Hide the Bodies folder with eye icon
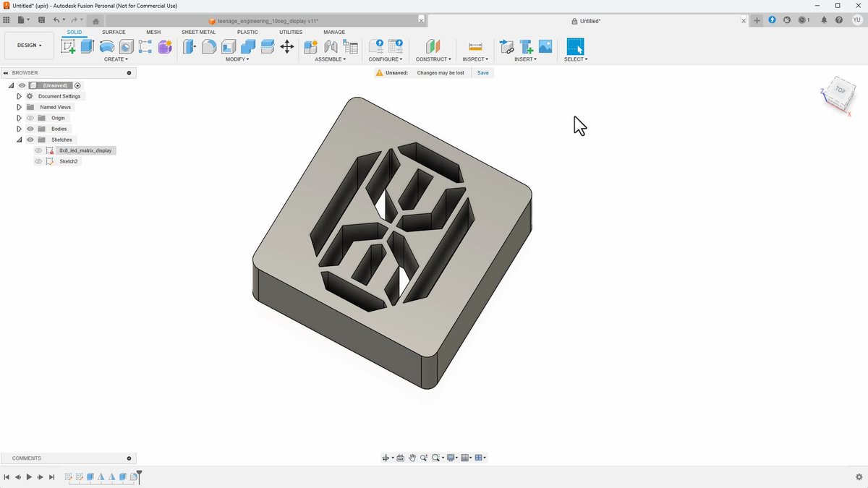This screenshot has height=488, width=868. [x=30, y=129]
